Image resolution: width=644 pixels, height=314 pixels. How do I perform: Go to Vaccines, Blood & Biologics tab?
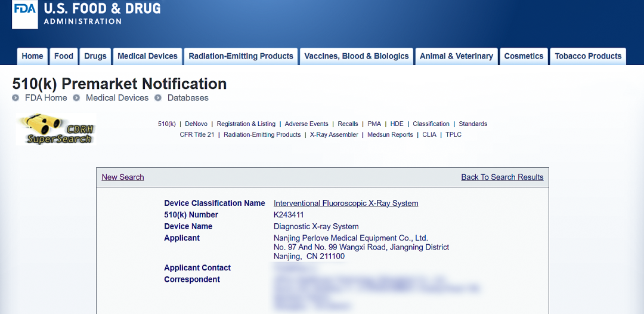pyautogui.click(x=357, y=56)
